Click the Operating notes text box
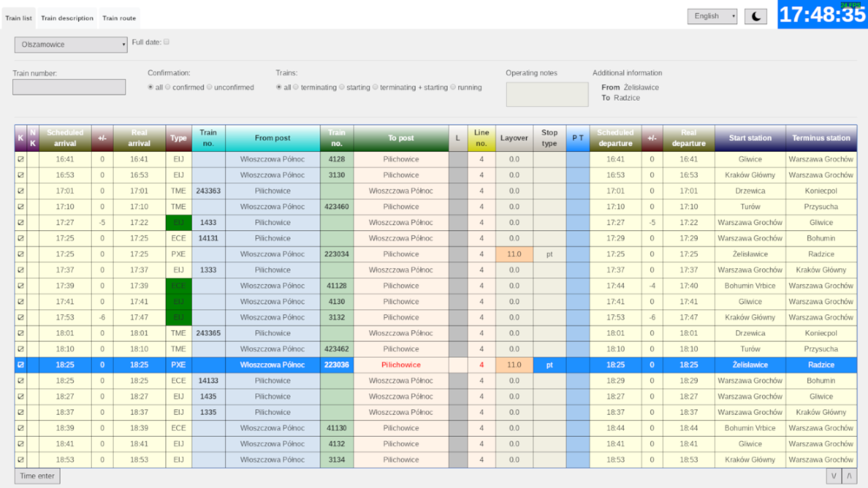Image resolution: width=868 pixels, height=488 pixels. tap(547, 94)
